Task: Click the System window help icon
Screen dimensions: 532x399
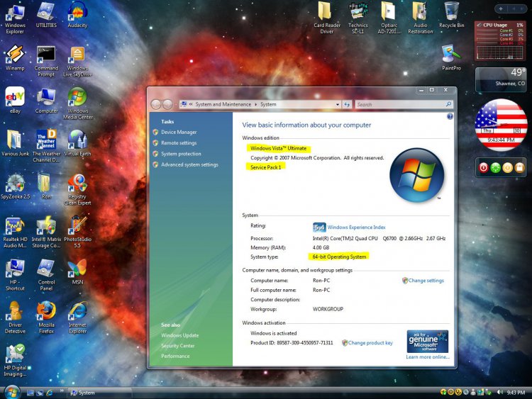Action: 450,117
